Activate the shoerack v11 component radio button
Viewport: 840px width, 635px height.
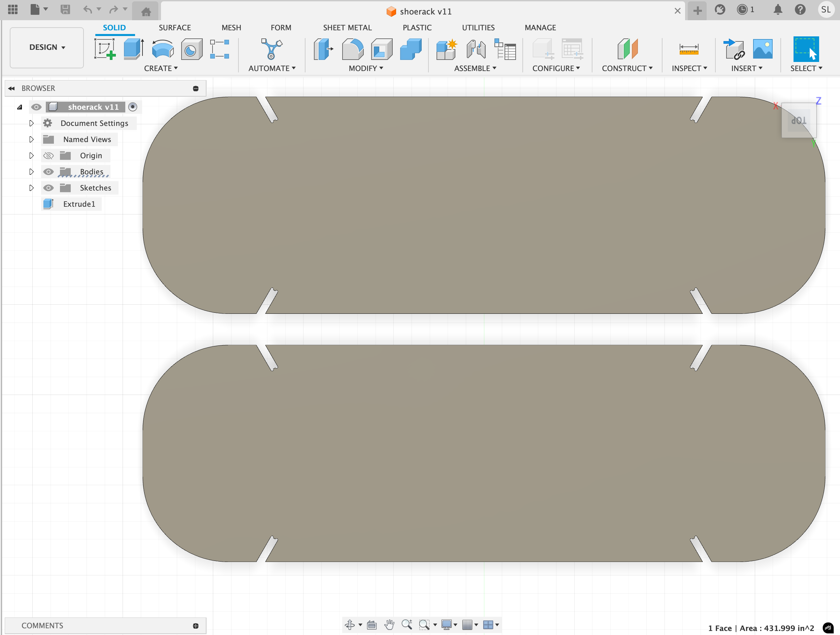(x=132, y=107)
